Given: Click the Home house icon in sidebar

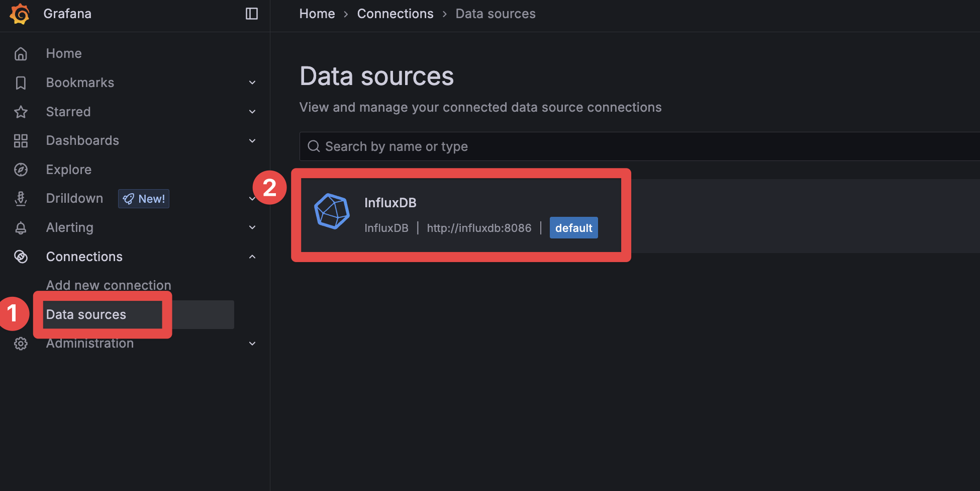Looking at the screenshot, I should [x=21, y=53].
